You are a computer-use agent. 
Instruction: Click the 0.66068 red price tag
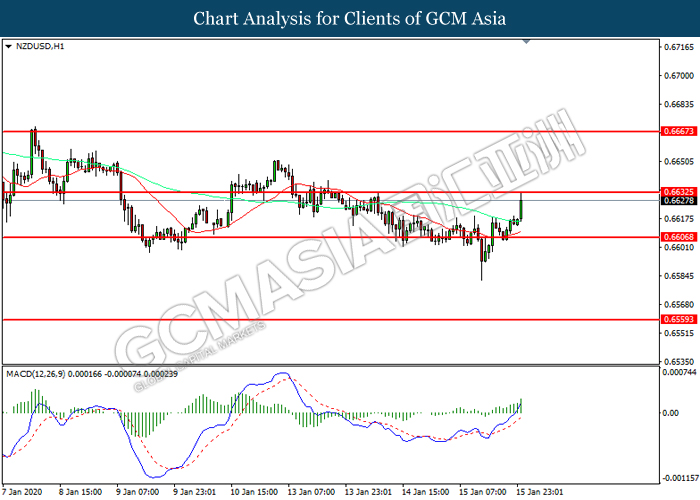pos(677,237)
